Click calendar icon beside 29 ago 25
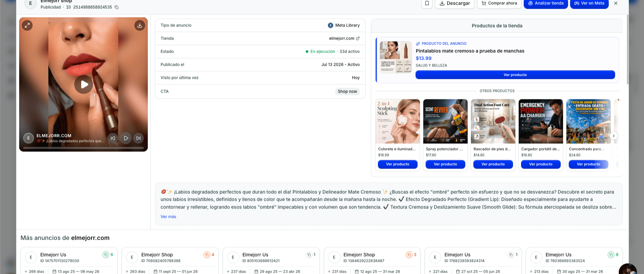This screenshot has width=644, height=274. tap(257, 271)
